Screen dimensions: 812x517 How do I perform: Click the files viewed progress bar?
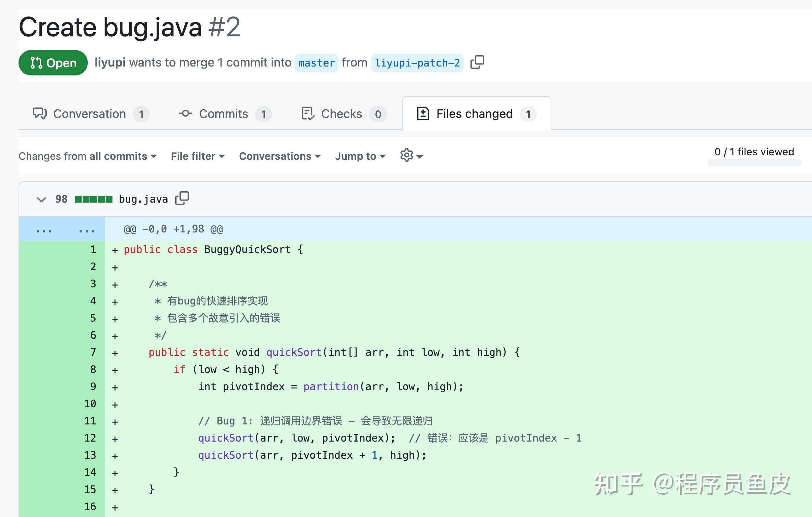click(x=754, y=163)
